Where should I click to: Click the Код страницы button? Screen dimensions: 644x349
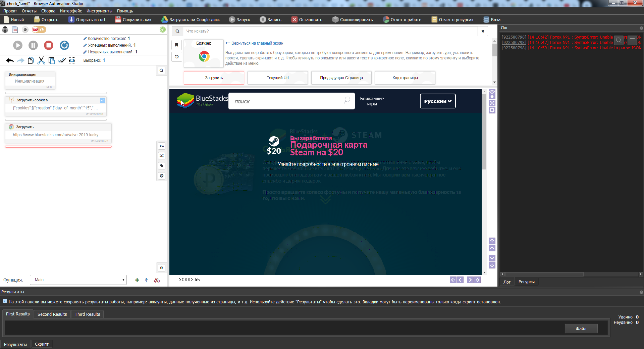405,78
